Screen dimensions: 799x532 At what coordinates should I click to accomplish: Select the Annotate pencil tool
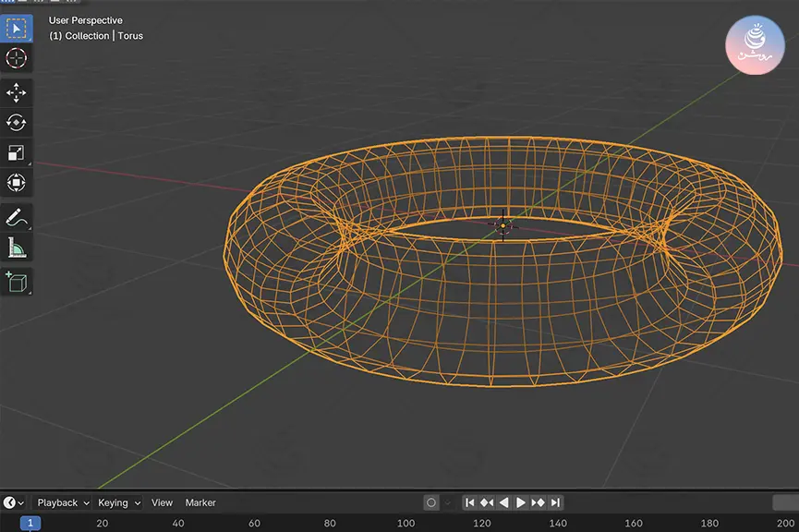[x=17, y=218]
